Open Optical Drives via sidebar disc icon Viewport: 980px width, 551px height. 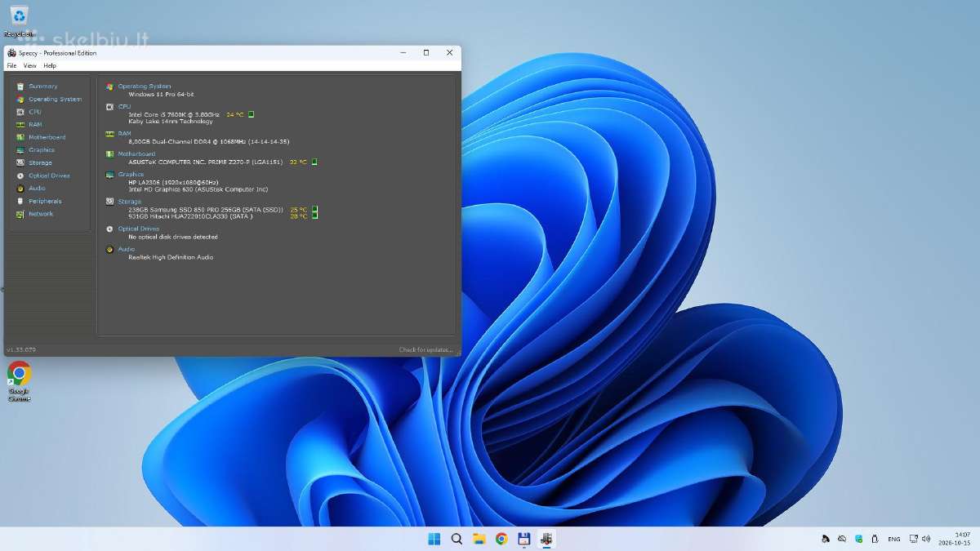tap(20, 176)
